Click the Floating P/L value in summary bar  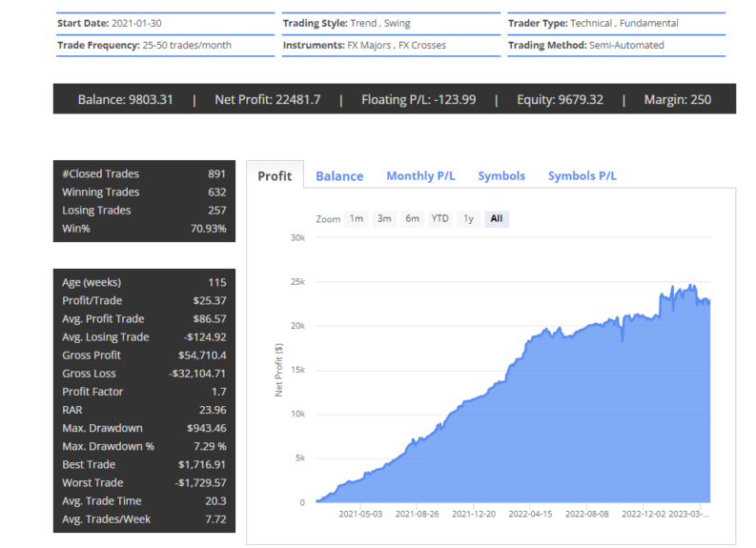pos(419,99)
